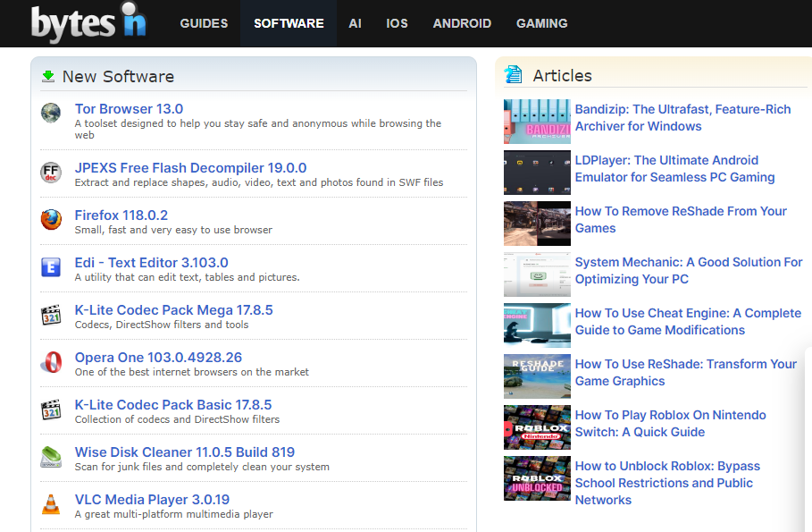The width and height of the screenshot is (812, 532).
Task: Click the New Software heading
Action: pos(118,77)
